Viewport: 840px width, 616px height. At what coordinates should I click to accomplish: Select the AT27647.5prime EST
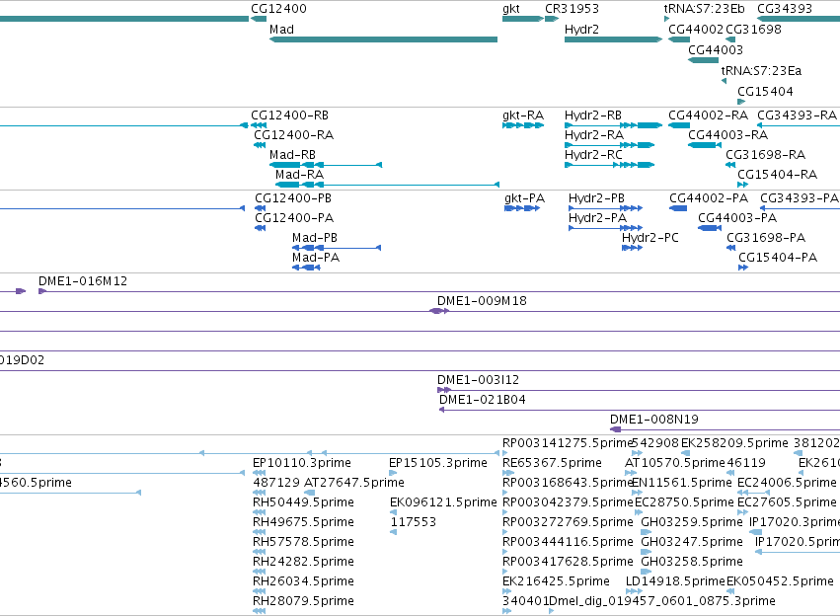[310, 493]
